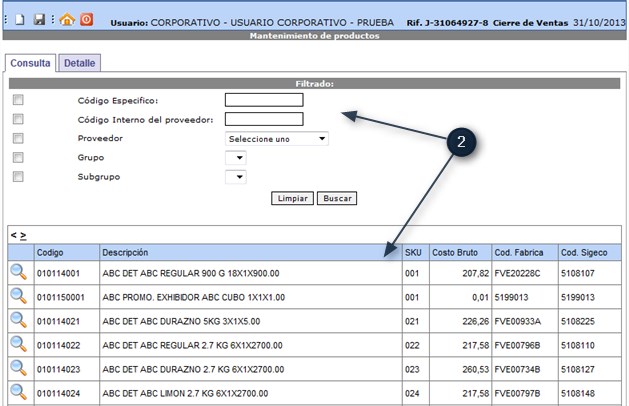
Task: Click the red power exit icon
Action: click(x=86, y=19)
